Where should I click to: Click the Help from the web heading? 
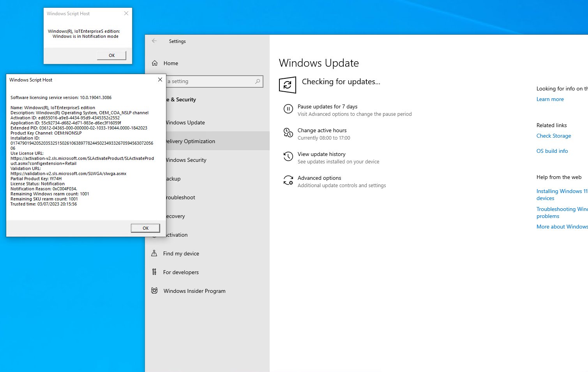click(x=559, y=177)
